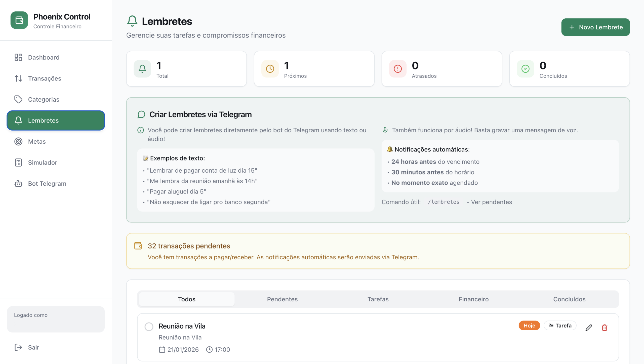The image size is (644, 364).
Task: Click the 'Pagar aluguel dia 5' example text
Action: (177, 192)
